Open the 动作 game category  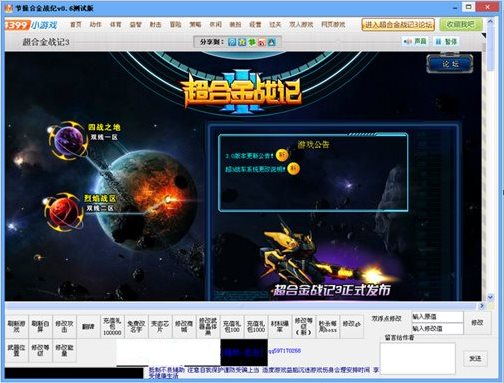pyautogui.click(x=96, y=25)
